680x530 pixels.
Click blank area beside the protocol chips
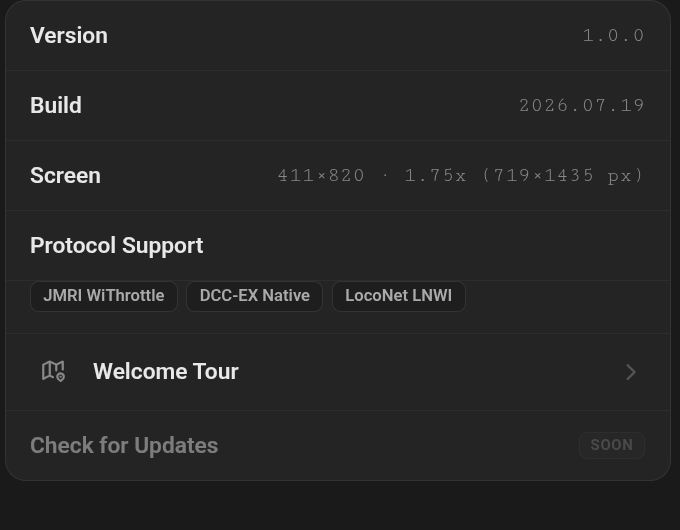[x=564, y=296]
